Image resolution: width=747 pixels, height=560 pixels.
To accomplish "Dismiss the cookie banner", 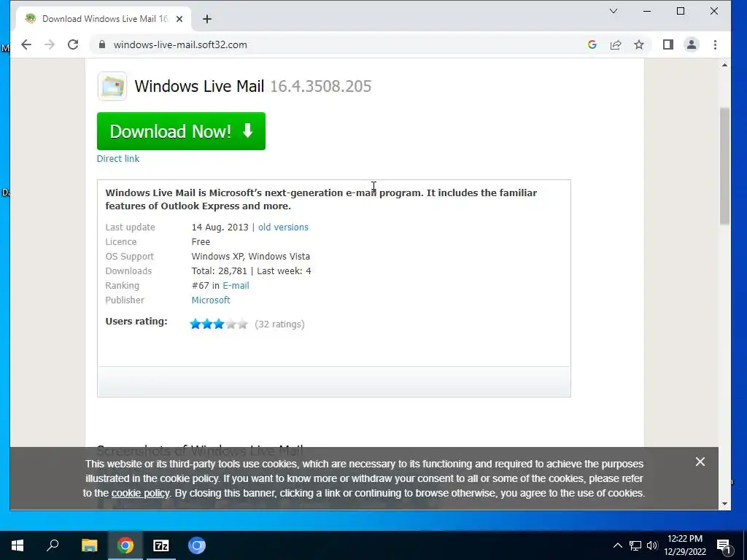I will [x=700, y=462].
